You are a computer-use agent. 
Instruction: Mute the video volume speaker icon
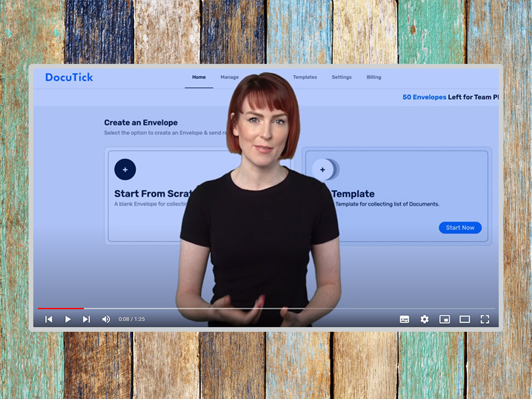pyautogui.click(x=106, y=319)
